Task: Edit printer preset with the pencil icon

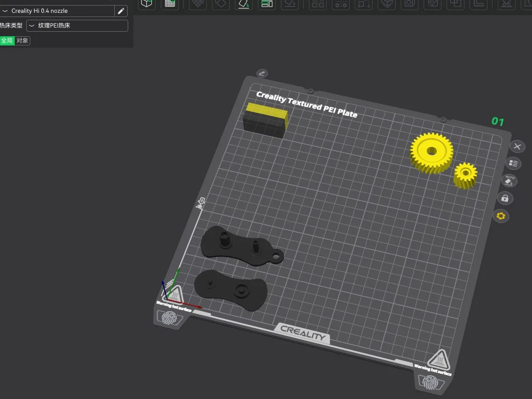Action: (121, 11)
